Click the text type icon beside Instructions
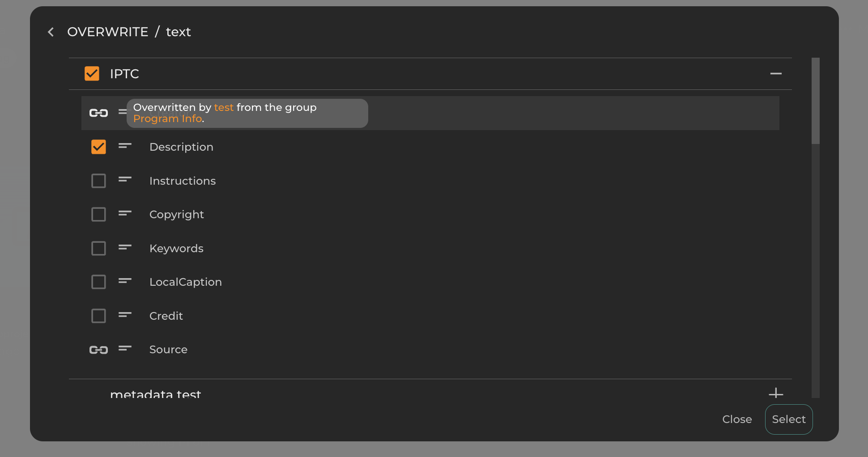Screen dimensions: 868x457 click(x=125, y=180)
